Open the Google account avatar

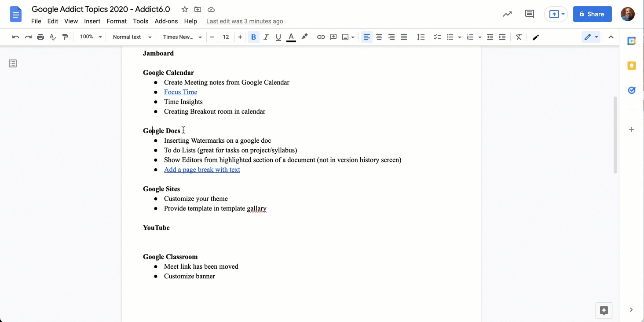(x=628, y=14)
